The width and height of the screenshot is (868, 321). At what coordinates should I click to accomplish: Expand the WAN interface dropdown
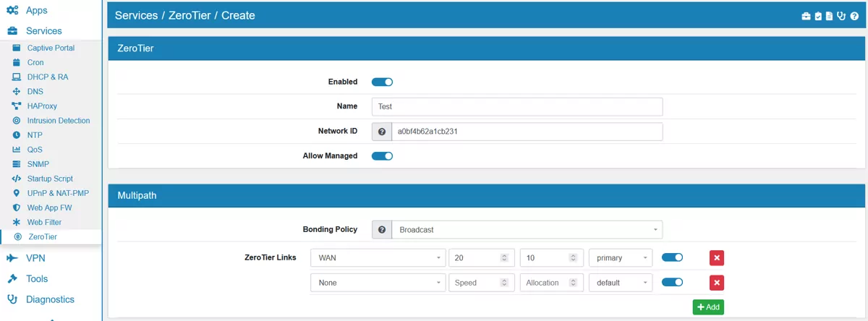tap(377, 258)
